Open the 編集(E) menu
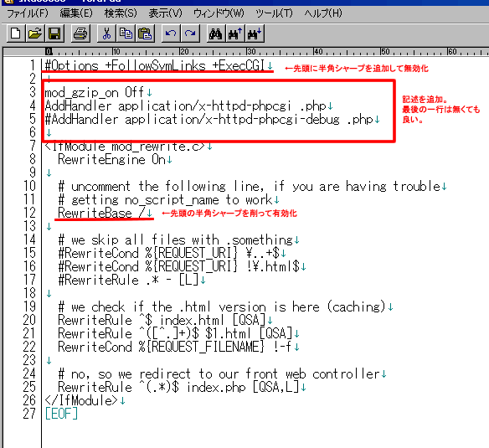Screen dimensions: 489x448 pyautogui.click(x=76, y=13)
